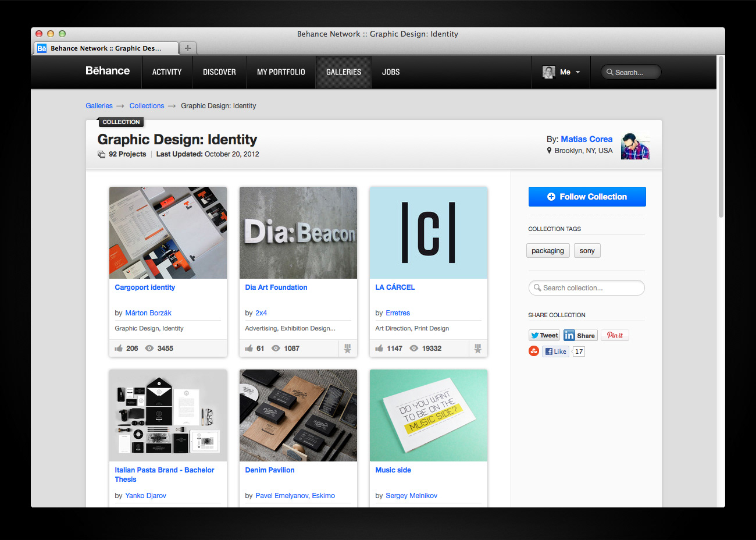Click the Facebook Like button
The height and width of the screenshot is (540, 756).
(x=555, y=351)
